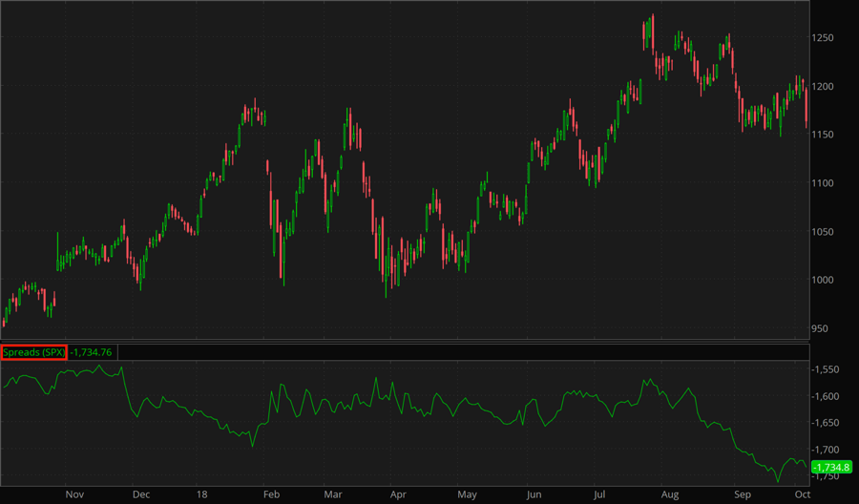Click the Spreads (SPX) study label

click(33, 352)
